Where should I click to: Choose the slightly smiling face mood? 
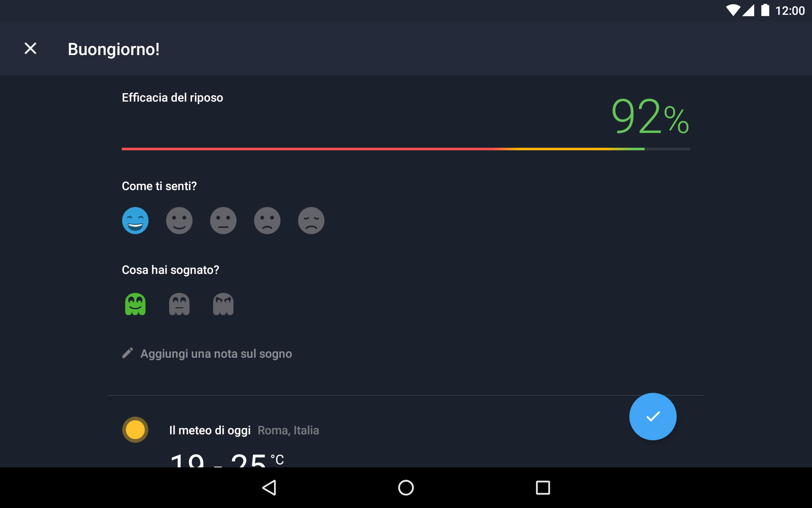point(179,221)
